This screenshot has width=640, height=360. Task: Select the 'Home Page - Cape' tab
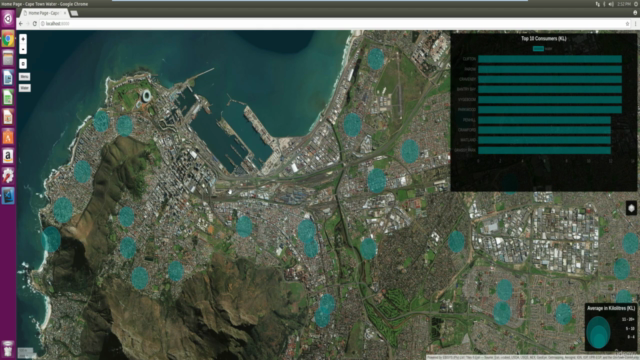click(44, 13)
